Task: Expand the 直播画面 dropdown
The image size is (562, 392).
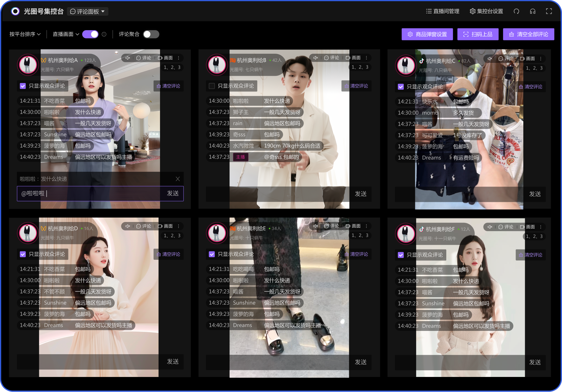Action: pos(66,34)
